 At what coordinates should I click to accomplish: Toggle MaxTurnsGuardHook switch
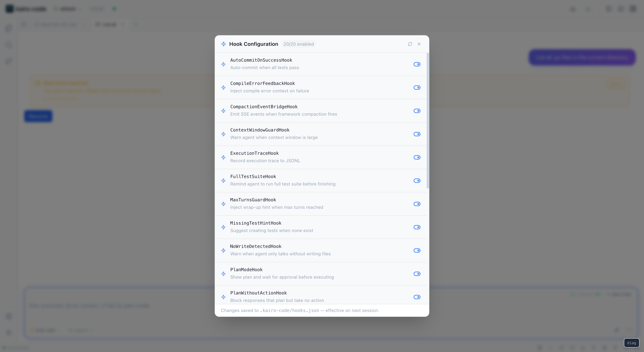click(x=417, y=204)
